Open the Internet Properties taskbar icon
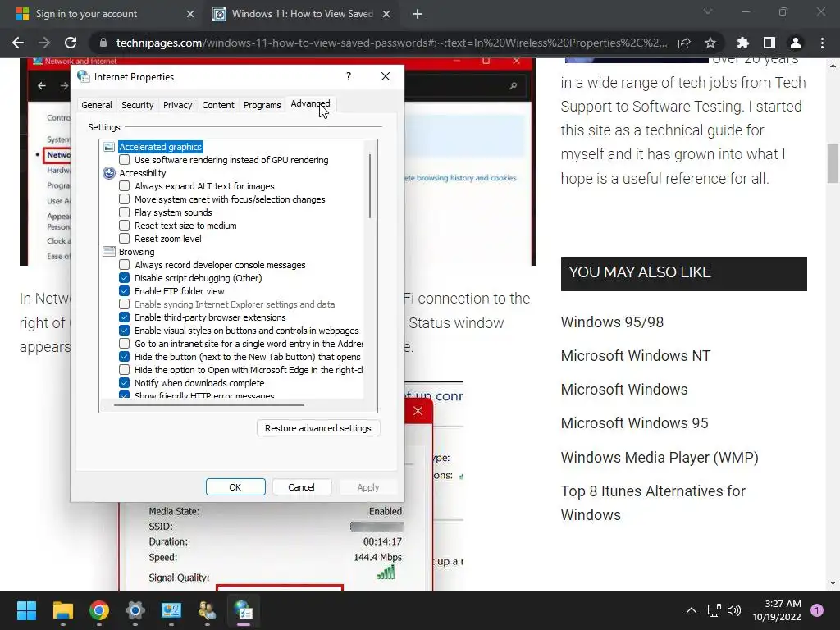The width and height of the screenshot is (840, 630). point(243,610)
